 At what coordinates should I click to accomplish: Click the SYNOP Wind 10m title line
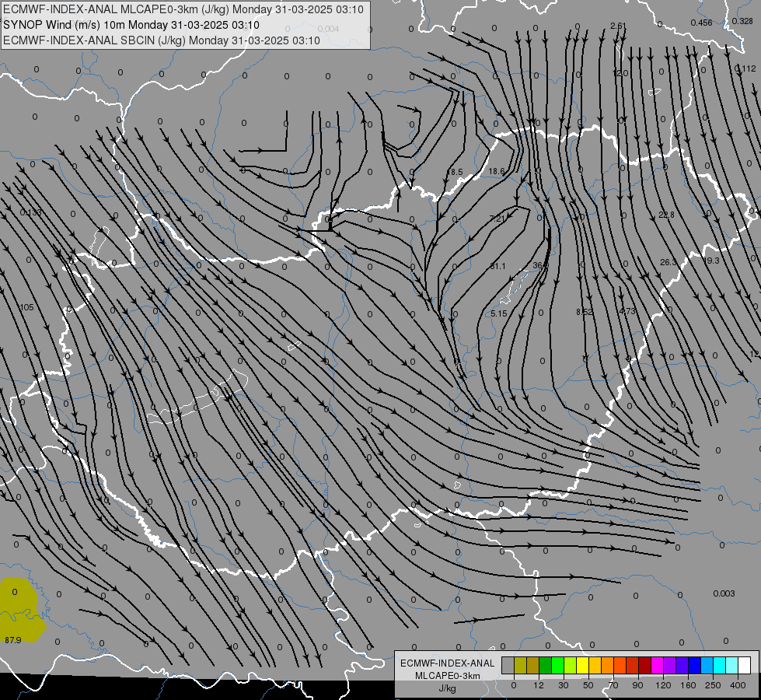131,25
